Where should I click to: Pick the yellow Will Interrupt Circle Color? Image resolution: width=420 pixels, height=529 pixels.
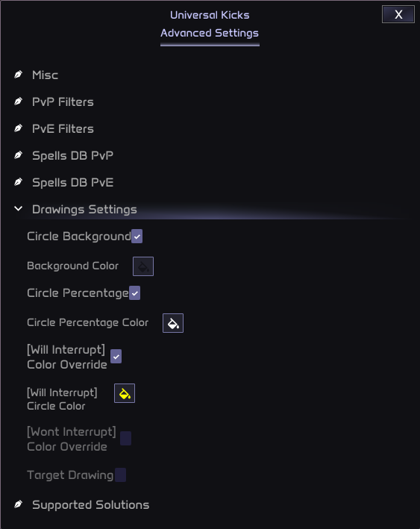click(125, 393)
